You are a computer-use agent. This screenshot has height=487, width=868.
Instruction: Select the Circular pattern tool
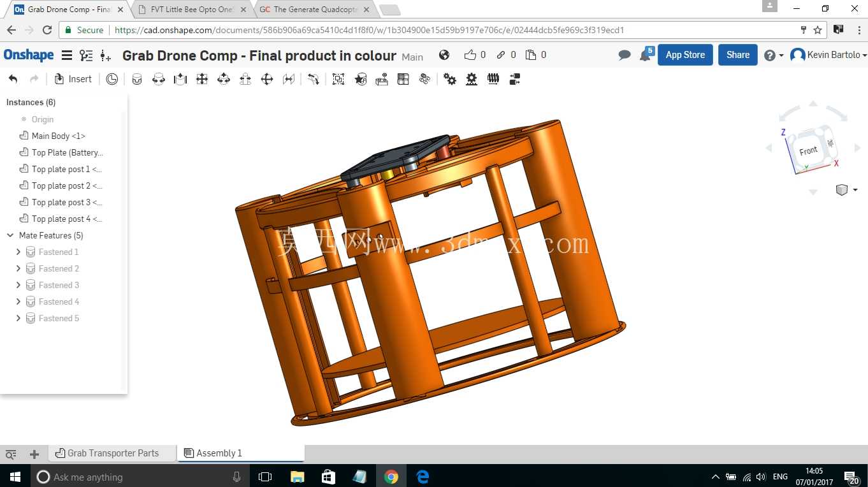point(424,79)
